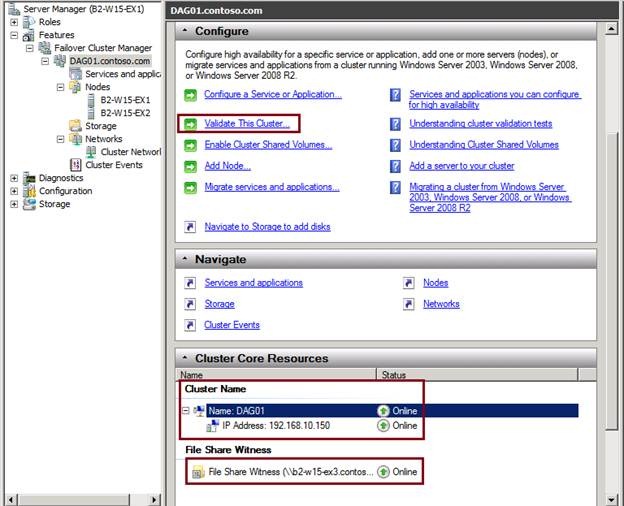Image resolution: width=624 pixels, height=506 pixels.
Task: Open Understanding cluster validation tests help link
Action: click(481, 124)
